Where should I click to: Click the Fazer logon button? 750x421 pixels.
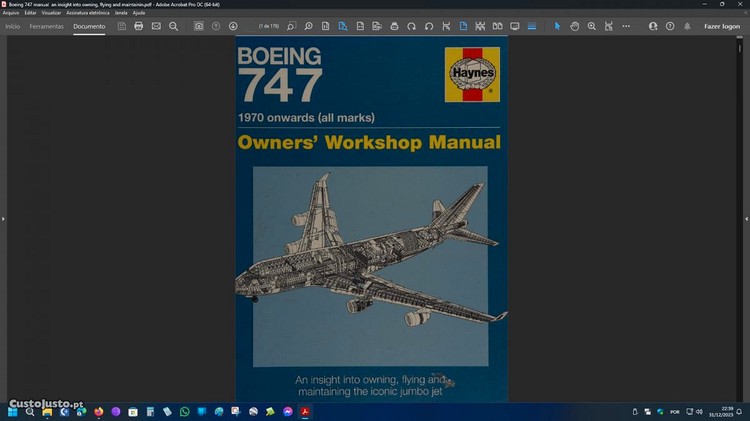coord(722,26)
